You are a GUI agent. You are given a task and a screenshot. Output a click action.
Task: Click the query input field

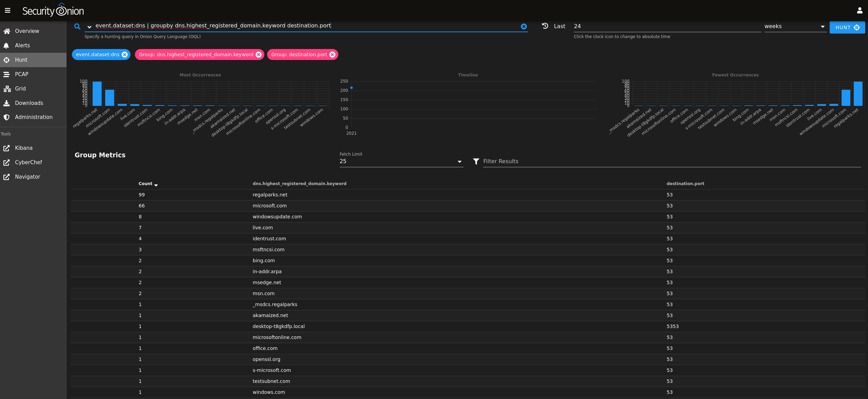pyautogui.click(x=306, y=26)
